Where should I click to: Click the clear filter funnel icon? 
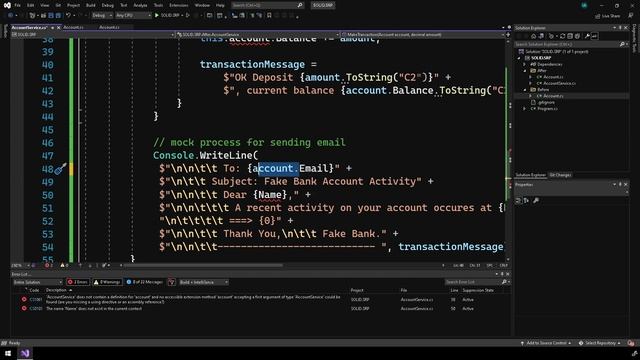coord(171,282)
